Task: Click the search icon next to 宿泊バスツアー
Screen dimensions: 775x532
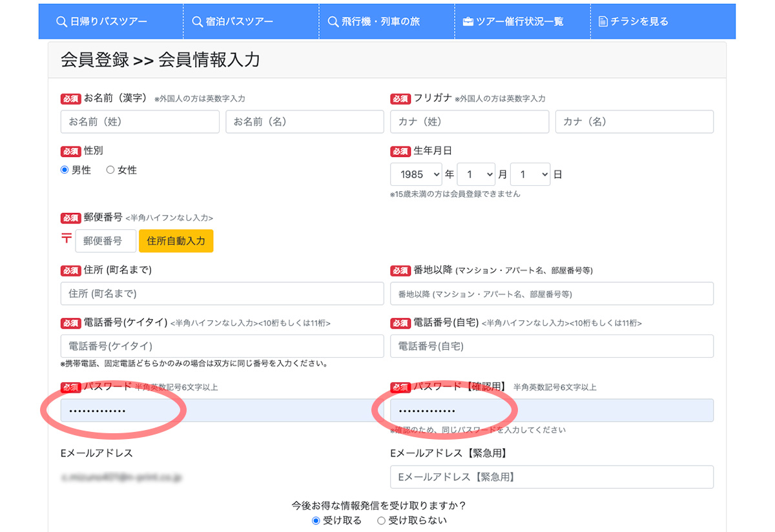Action: point(198,21)
